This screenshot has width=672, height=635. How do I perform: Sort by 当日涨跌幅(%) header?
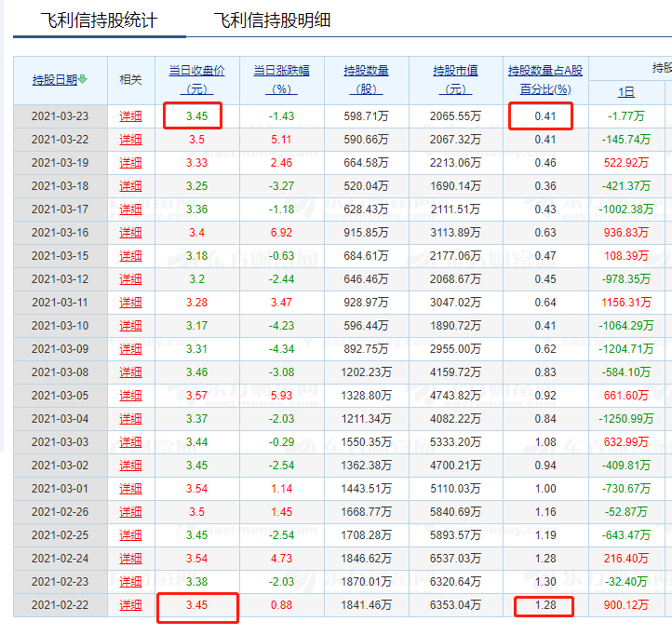coord(282,80)
